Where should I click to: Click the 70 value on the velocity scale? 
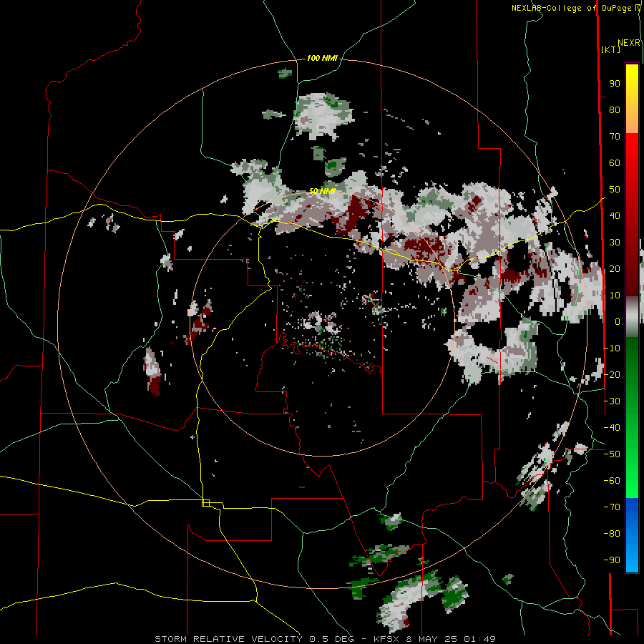[615, 137]
